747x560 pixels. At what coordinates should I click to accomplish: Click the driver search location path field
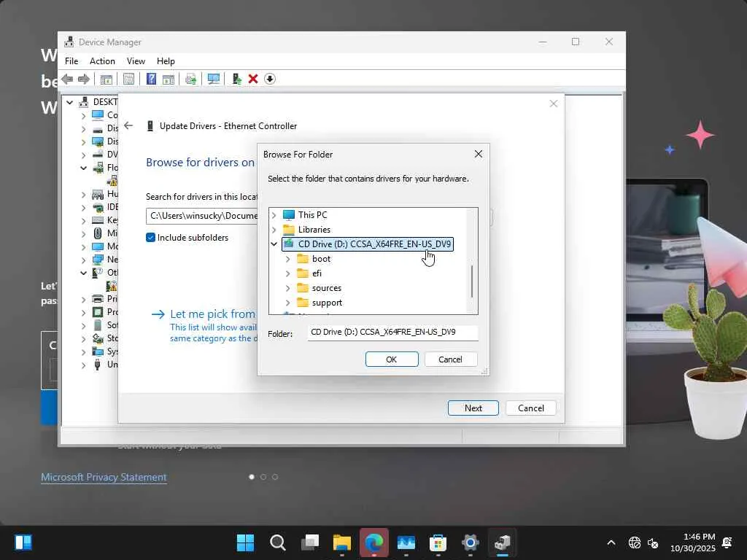tap(202, 216)
